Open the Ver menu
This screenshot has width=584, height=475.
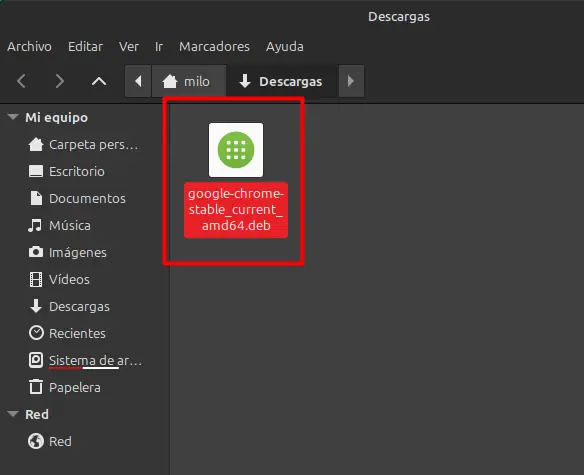pyautogui.click(x=129, y=47)
